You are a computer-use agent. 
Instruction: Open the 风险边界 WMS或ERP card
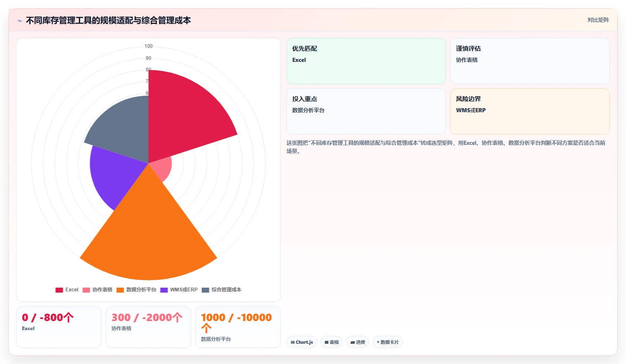click(x=530, y=111)
